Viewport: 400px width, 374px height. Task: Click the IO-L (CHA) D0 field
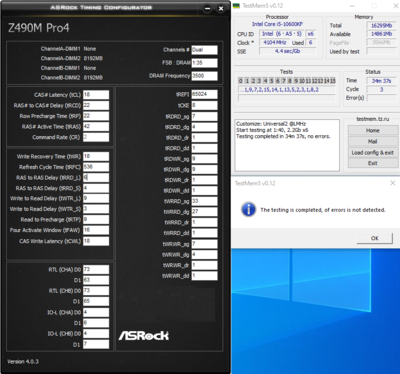pos(96,312)
